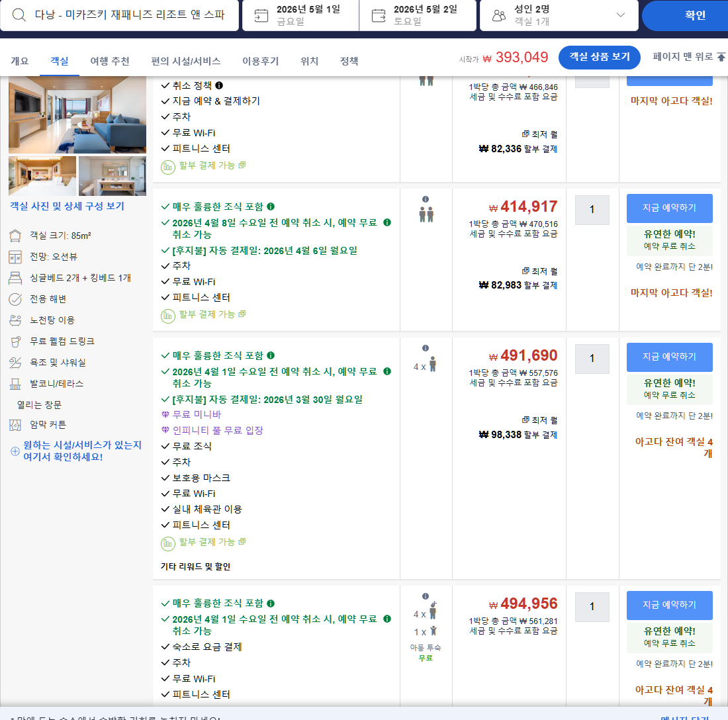
Task: Open the main living room photo
Action: (77, 114)
